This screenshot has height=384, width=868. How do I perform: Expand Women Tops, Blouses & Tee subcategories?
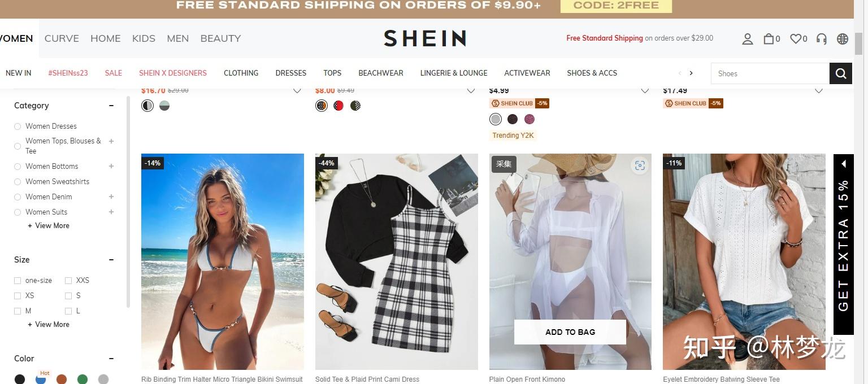[x=111, y=141]
